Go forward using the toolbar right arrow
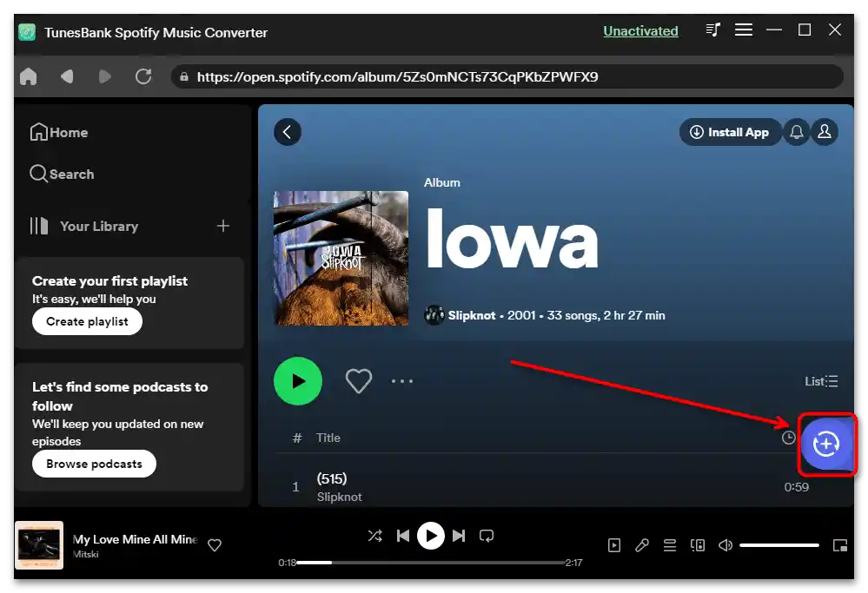Image resolution: width=868 pixels, height=593 pixels. click(104, 76)
